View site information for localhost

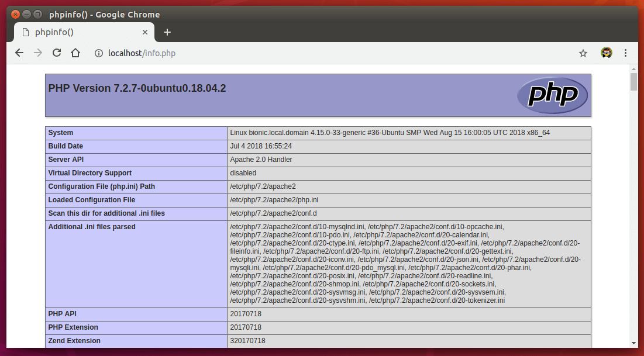click(x=98, y=53)
